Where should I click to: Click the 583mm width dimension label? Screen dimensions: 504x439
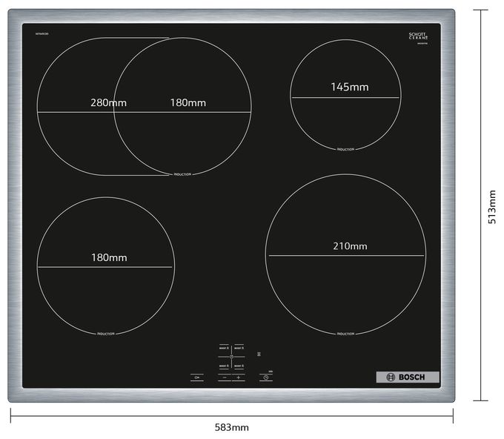pos(232,427)
